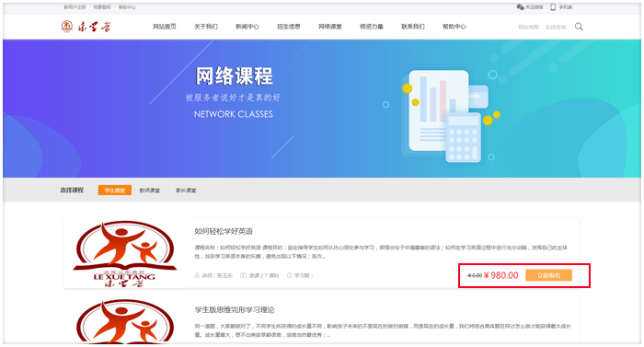Open 关于我们 menu item
The image size is (644, 347).
[206, 27]
